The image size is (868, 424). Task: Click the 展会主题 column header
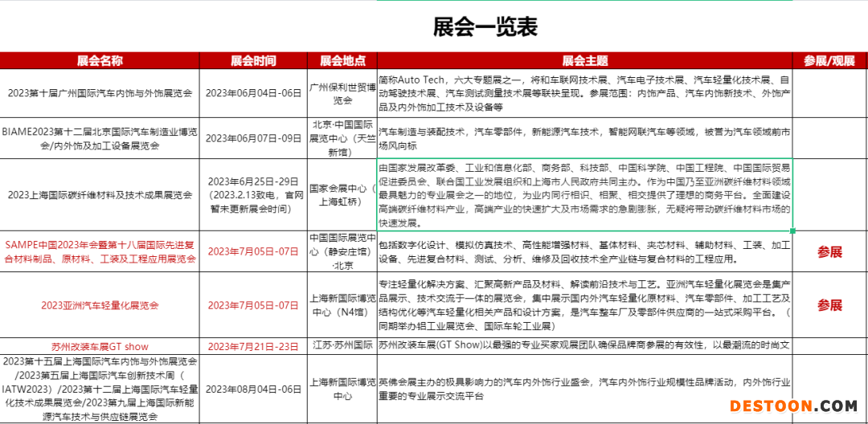point(584,61)
